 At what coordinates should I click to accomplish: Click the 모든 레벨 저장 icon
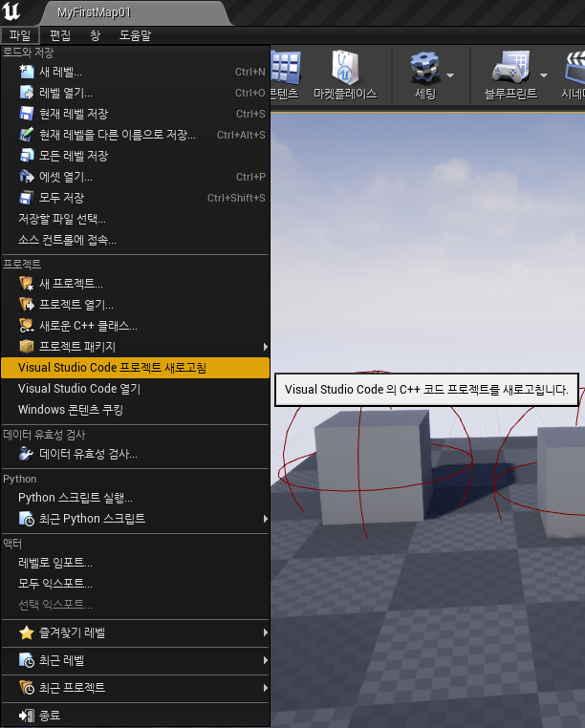27,155
